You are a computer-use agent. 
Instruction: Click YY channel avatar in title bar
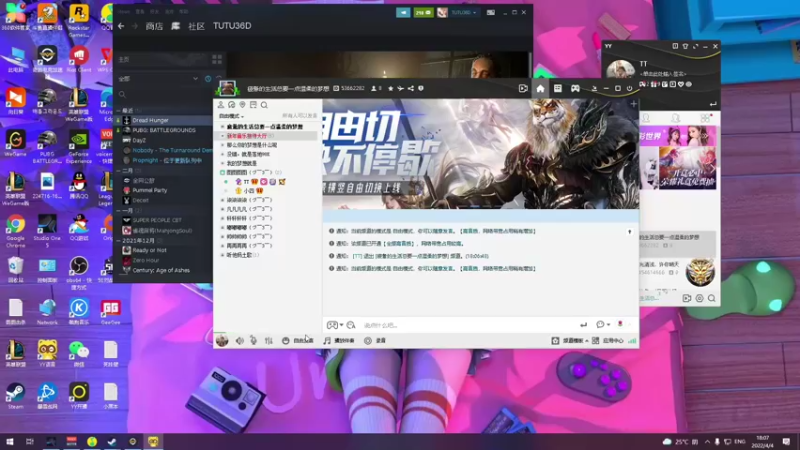pos(228,88)
